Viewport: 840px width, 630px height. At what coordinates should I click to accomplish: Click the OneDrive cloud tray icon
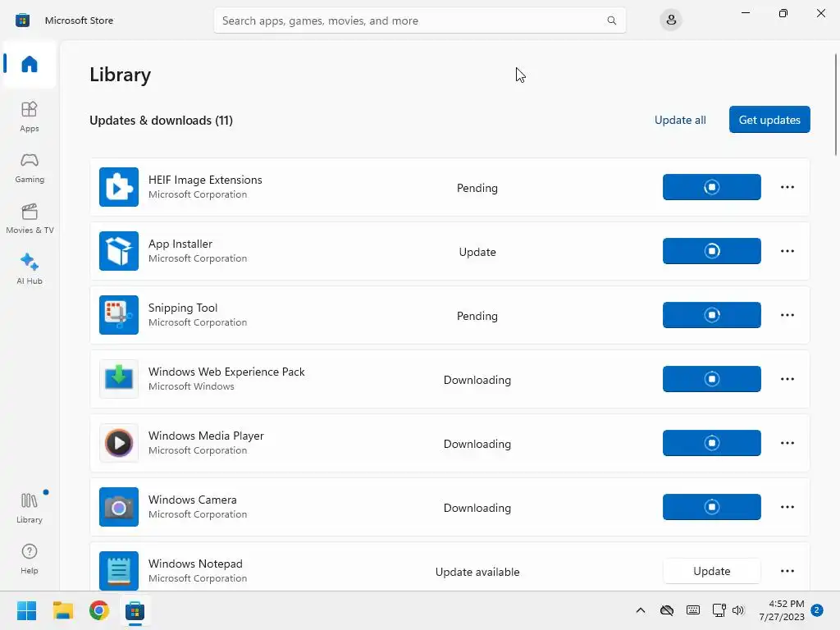click(666, 610)
